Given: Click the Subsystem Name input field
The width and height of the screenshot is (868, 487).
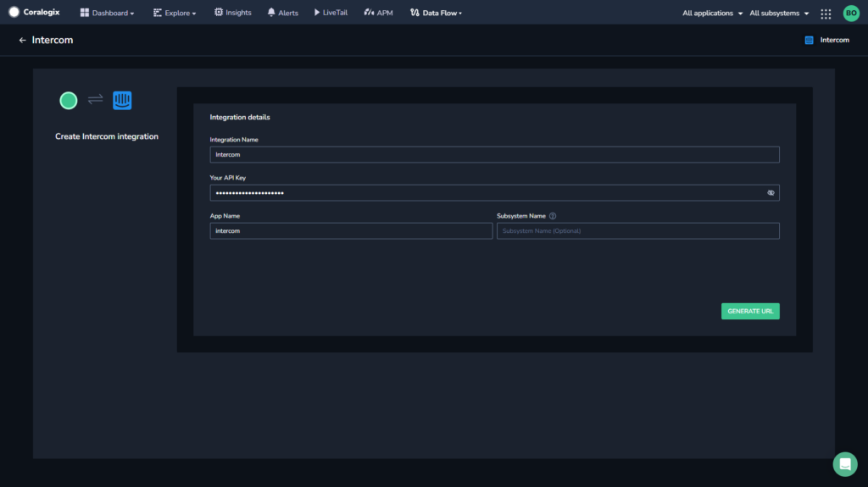Looking at the screenshot, I should [x=637, y=230].
